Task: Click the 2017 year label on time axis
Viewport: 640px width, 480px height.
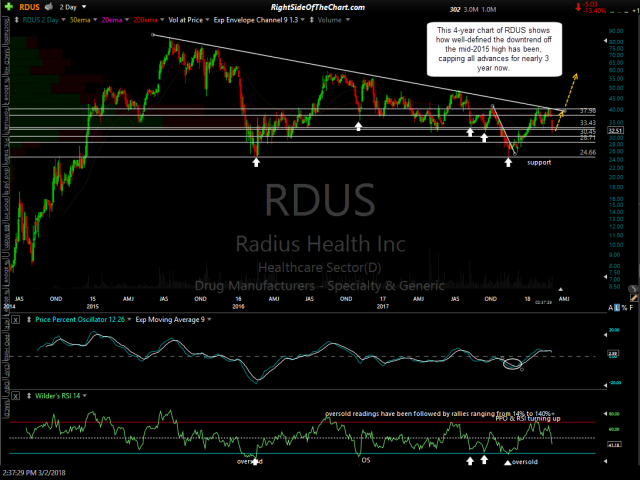Action: point(383,306)
